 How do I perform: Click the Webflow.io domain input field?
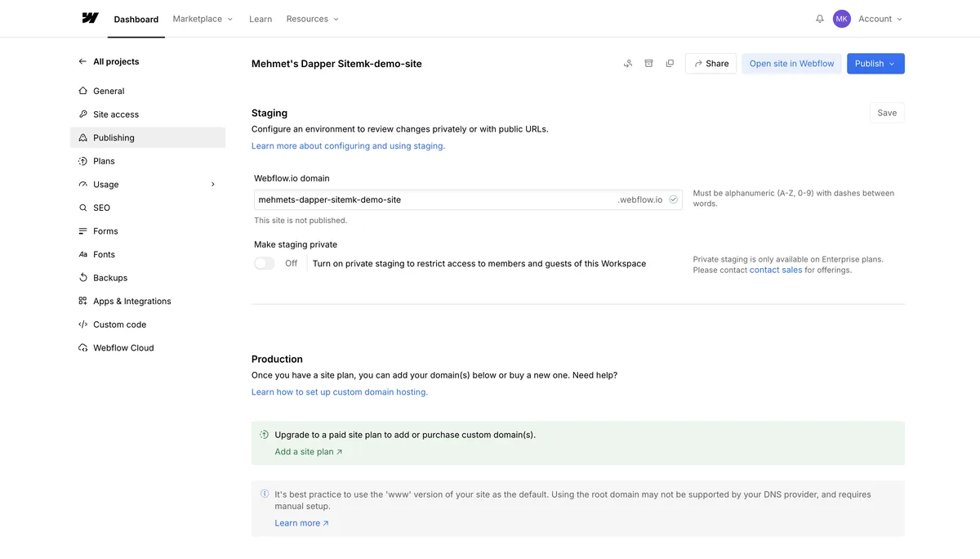(x=468, y=199)
